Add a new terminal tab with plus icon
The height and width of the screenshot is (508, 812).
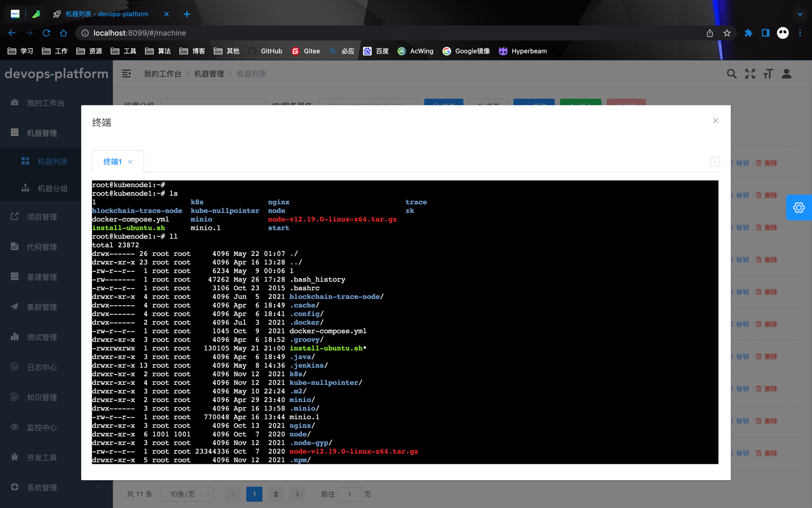[715, 162]
